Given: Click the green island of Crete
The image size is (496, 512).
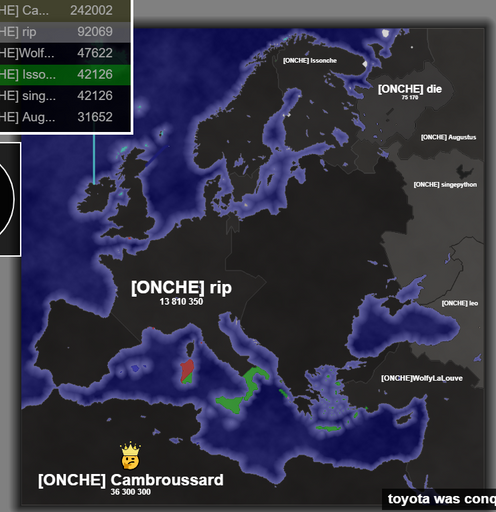Looking at the screenshot, I should click(328, 428).
